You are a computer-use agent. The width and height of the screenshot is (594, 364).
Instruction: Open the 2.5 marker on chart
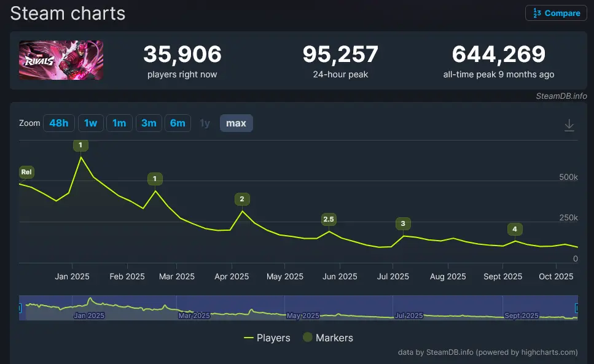[329, 219]
